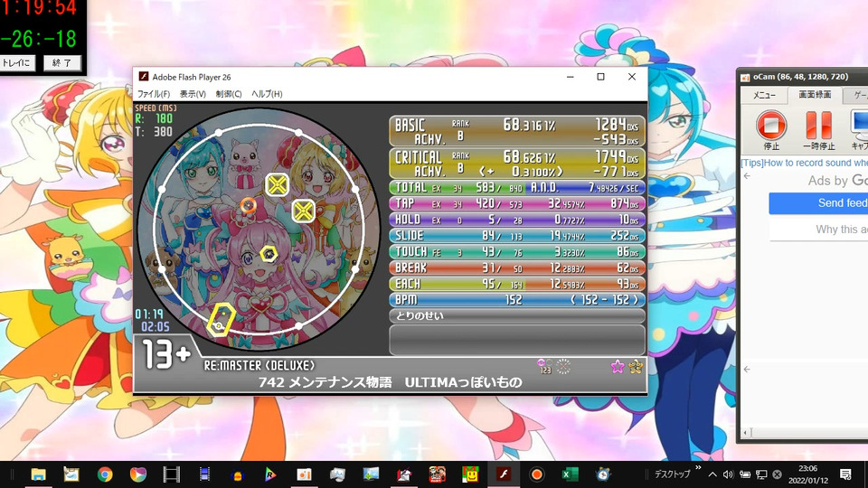
Task: Open the network icon in system tray
Action: pos(761,474)
